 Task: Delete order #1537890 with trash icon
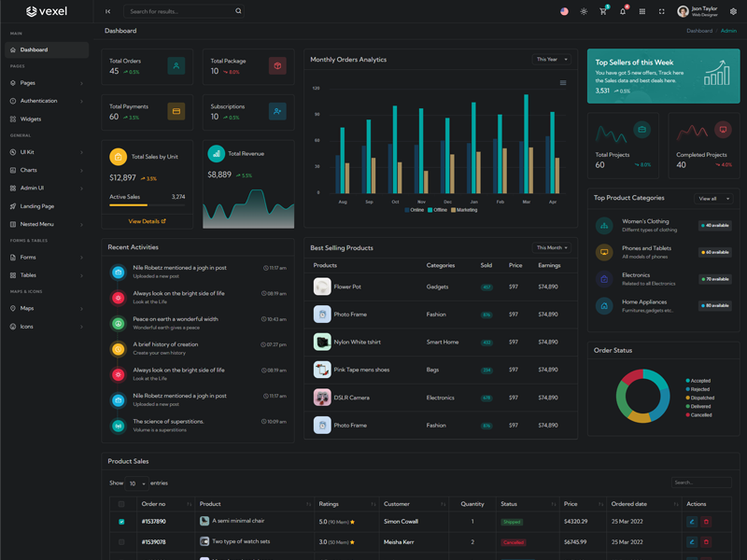[x=706, y=522]
